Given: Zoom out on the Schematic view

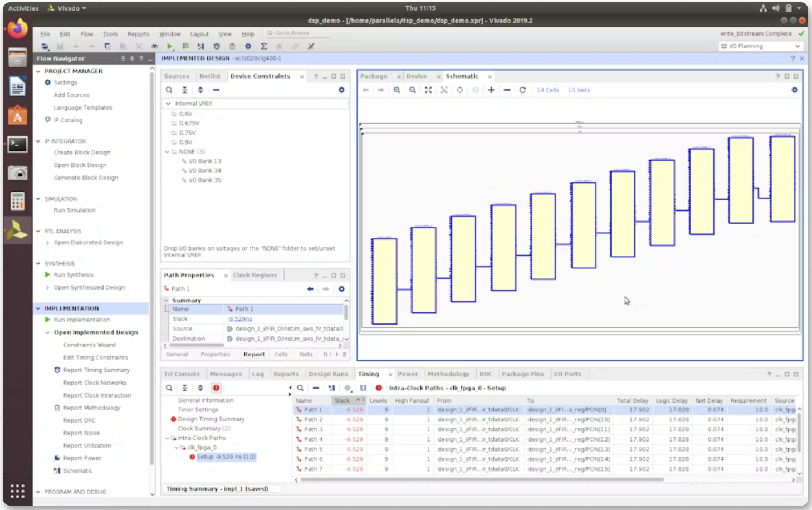Looking at the screenshot, I should (413, 90).
